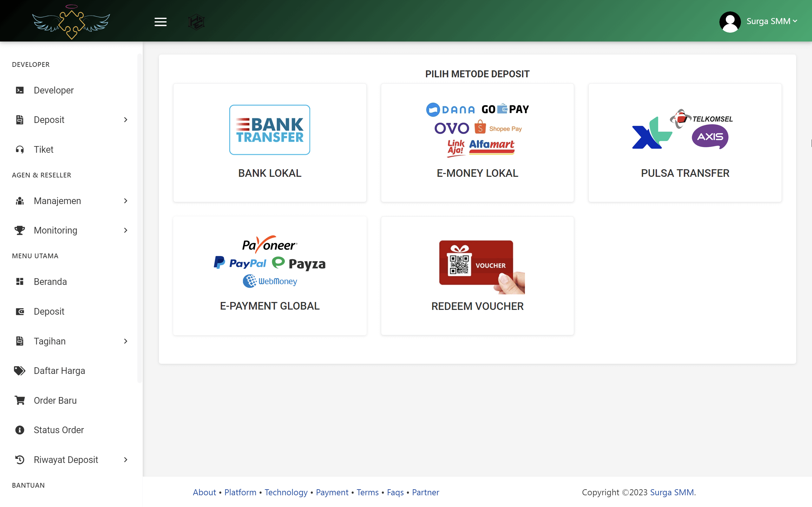This screenshot has height=507, width=812.
Task: Expand the Tagihan submenu chevron
Action: 126,341
